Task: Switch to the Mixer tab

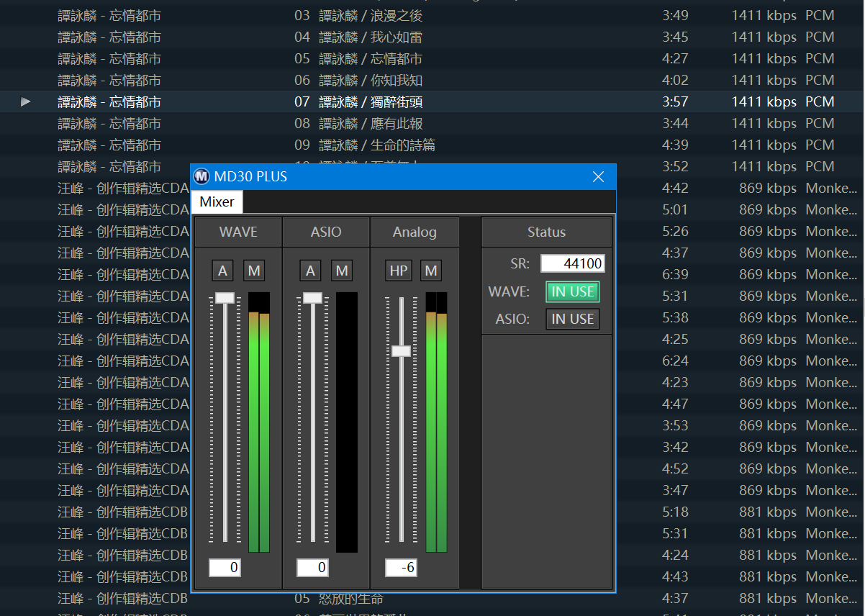Action: [x=217, y=201]
